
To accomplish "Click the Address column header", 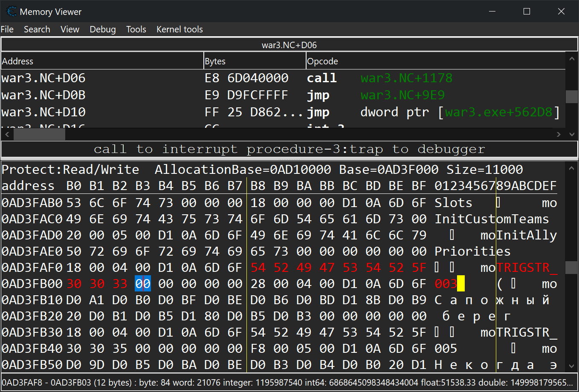I will pos(102,61).
